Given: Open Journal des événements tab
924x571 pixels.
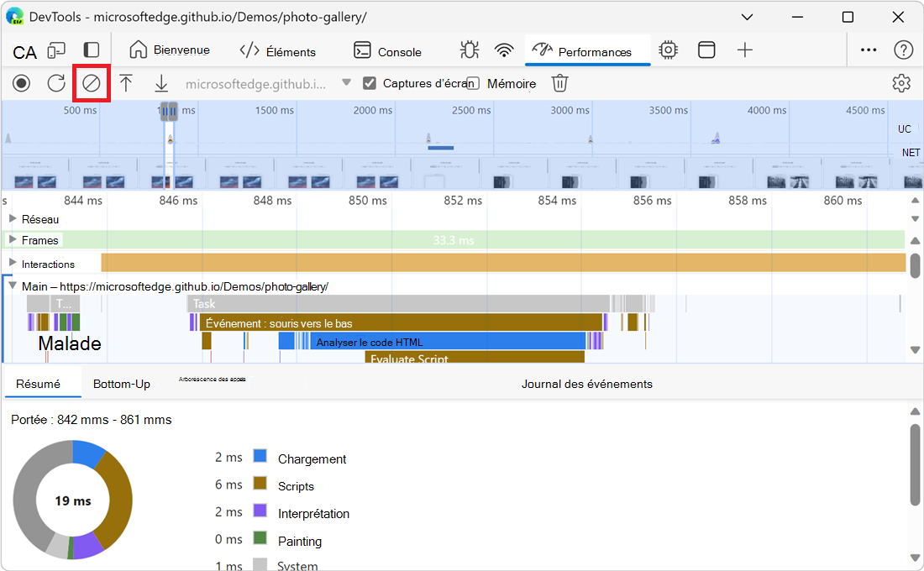Looking at the screenshot, I should 586,385.
